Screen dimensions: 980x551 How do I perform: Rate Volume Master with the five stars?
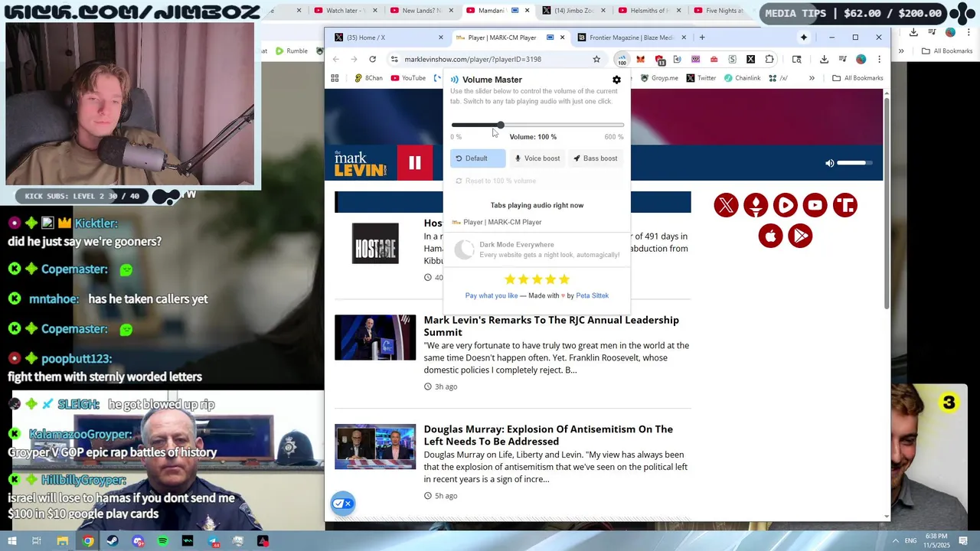pos(537,279)
